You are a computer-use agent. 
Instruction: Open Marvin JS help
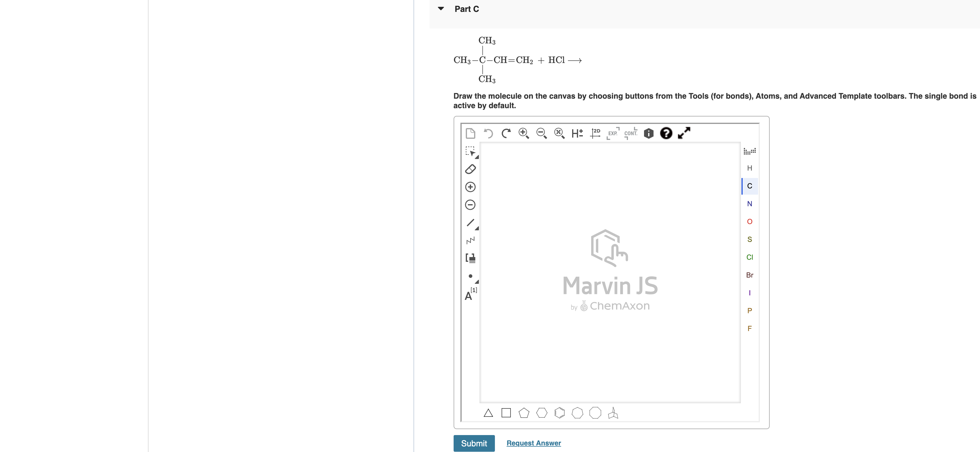click(x=666, y=133)
